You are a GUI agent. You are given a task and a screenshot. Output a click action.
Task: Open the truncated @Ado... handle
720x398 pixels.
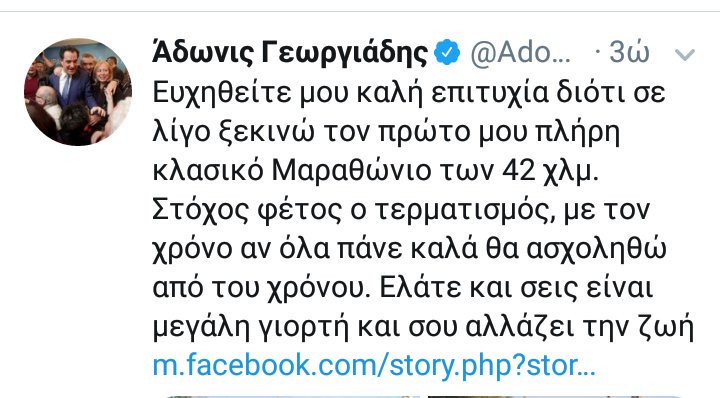pyautogui.click(x=520, y=53)
